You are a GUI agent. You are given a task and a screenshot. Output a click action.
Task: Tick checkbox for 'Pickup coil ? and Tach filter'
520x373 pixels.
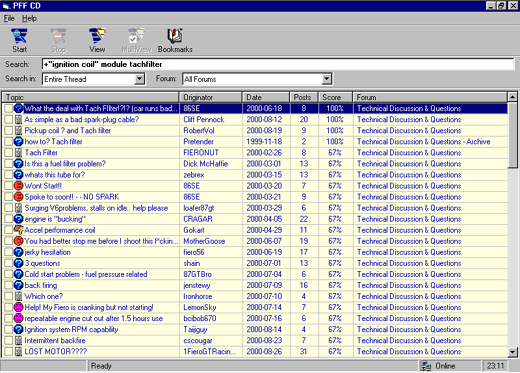(8, 130)
